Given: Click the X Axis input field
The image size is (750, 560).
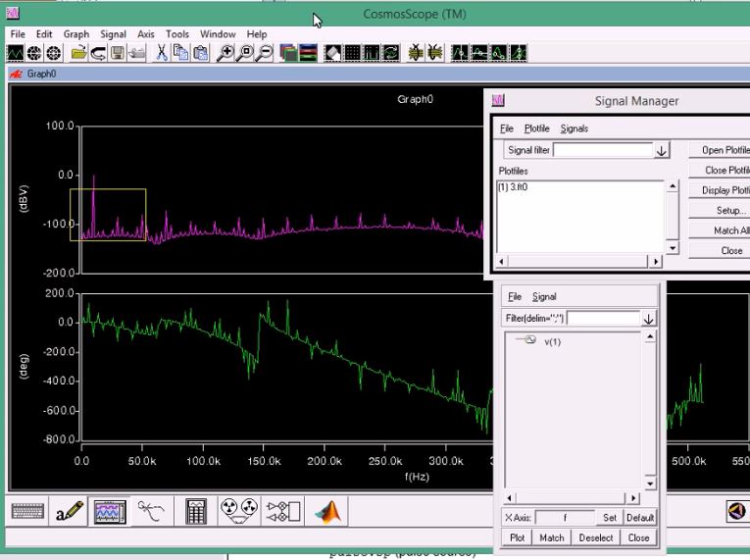Looking at the screenshot, I should point(566,518).
